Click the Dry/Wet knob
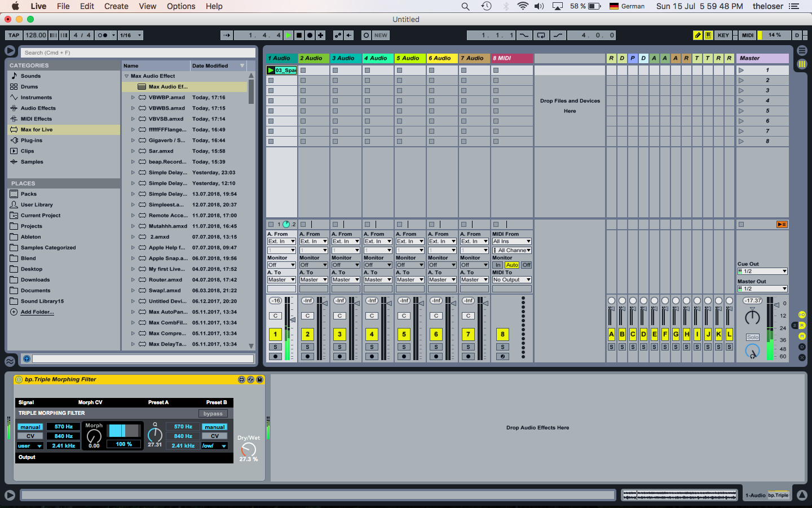Screen dimensions: 812x508 (248, 449)
